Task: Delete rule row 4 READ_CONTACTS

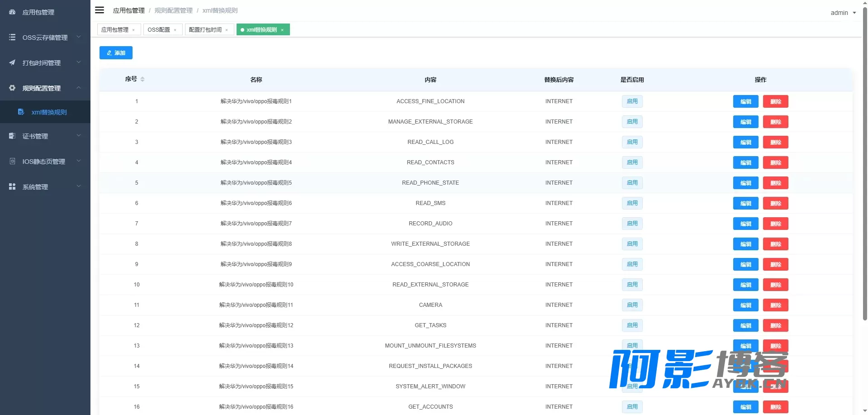Action: click(x=775, y=162)
